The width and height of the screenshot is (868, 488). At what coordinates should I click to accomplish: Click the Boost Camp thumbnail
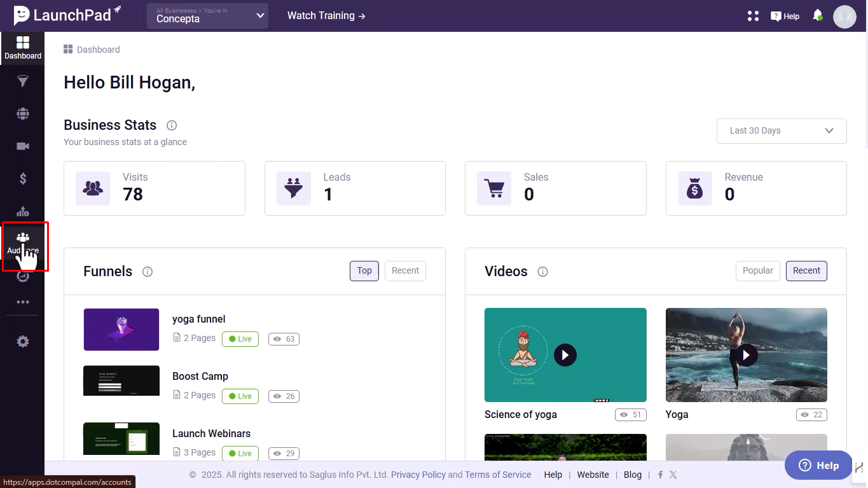click(121, 380)
